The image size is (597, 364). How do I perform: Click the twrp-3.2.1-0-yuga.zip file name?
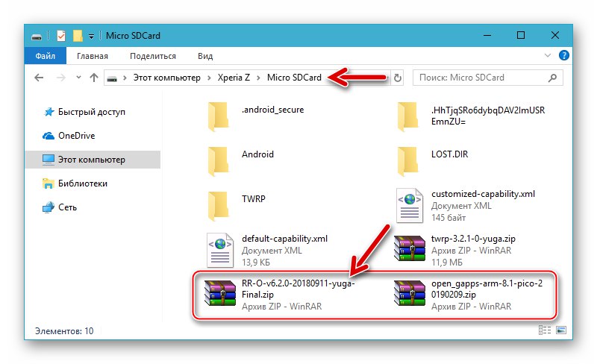click(x=473, y=239)
